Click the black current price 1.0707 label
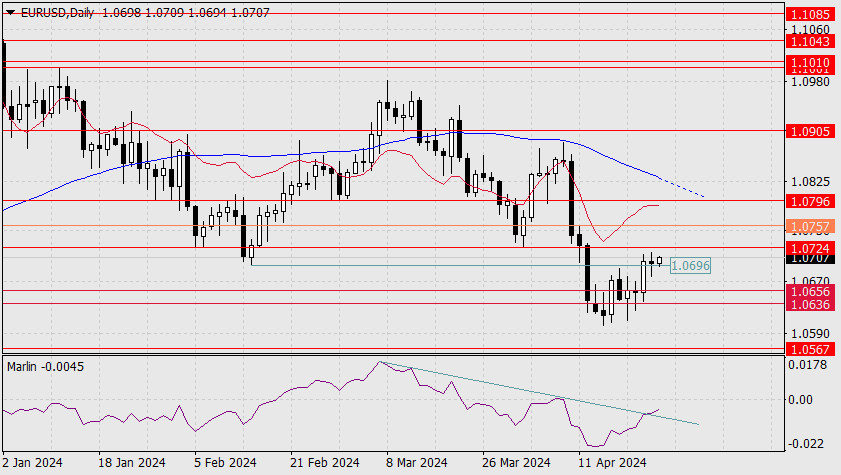This screenshot has width=841, height=475. (810, 259)
